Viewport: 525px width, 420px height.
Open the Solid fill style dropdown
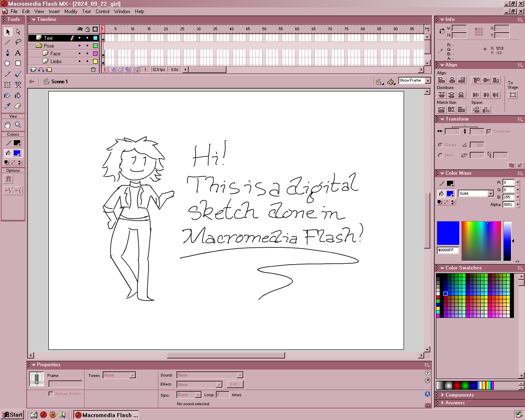coord(491,194)
